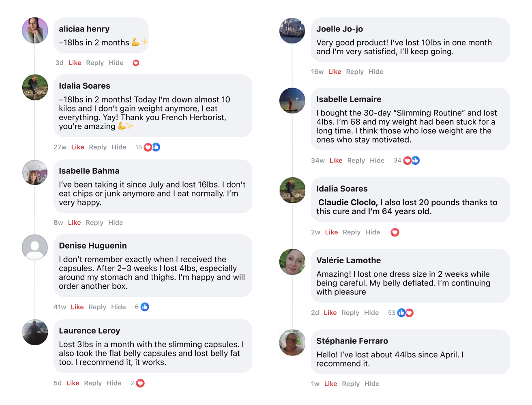This screenshot has width=532, height=405.
Task: Open Isabelle Lemaire's profile name link
Action: coord(349,99)
